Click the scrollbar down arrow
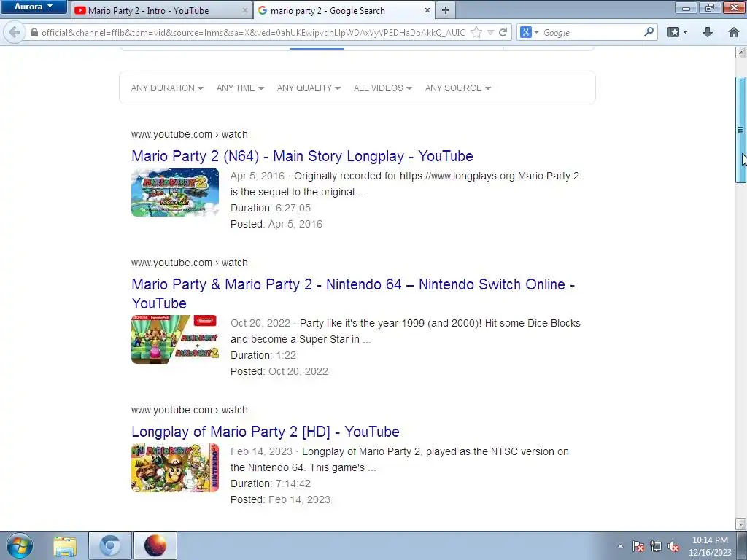747x560 pixels. 740,524
